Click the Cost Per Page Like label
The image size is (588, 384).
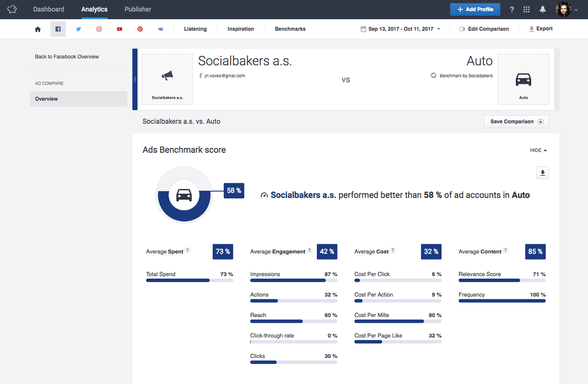coord(378,336)
